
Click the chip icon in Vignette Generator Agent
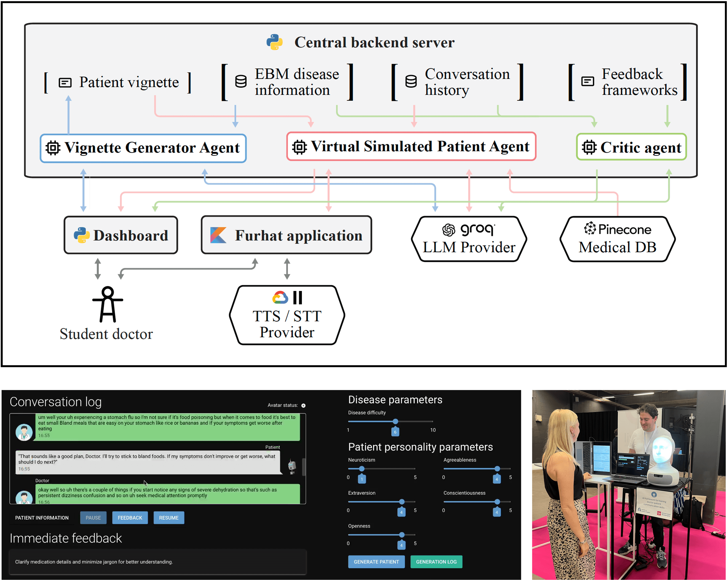click(53, 148)
